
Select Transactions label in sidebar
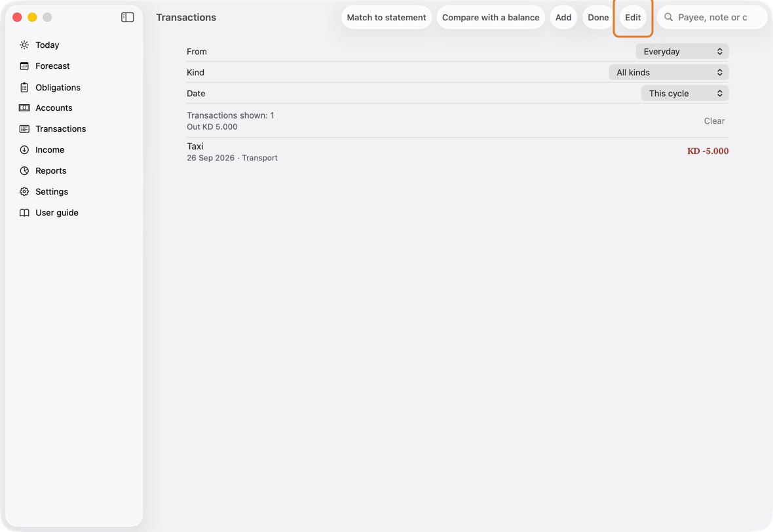click(x=61, y=128)
